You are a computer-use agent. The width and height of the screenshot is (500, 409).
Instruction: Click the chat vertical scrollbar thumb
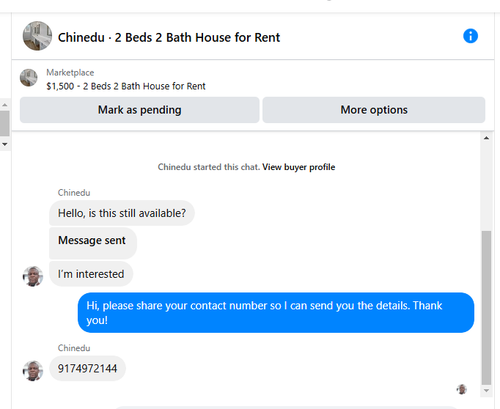point(486,307)
